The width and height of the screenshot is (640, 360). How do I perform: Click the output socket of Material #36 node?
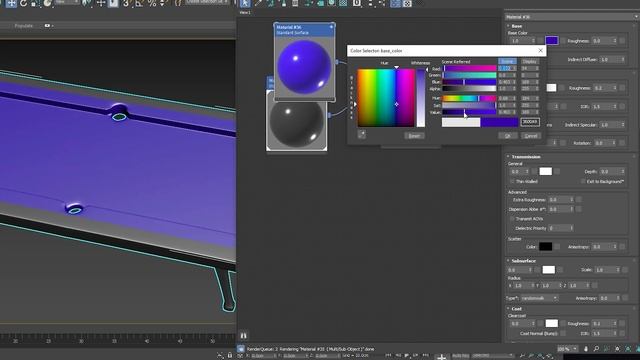pos(337,62)
